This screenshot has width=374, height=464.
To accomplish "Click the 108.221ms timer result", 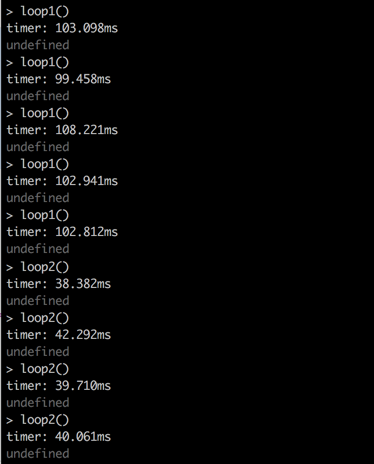I will point(62,130).
